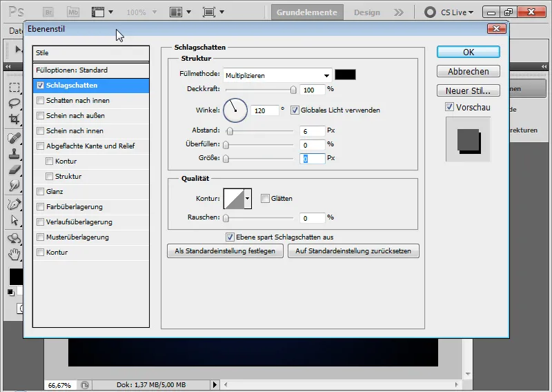Enable the Schein nach außen checkbox
552x392 pixels.
[40, 115]
